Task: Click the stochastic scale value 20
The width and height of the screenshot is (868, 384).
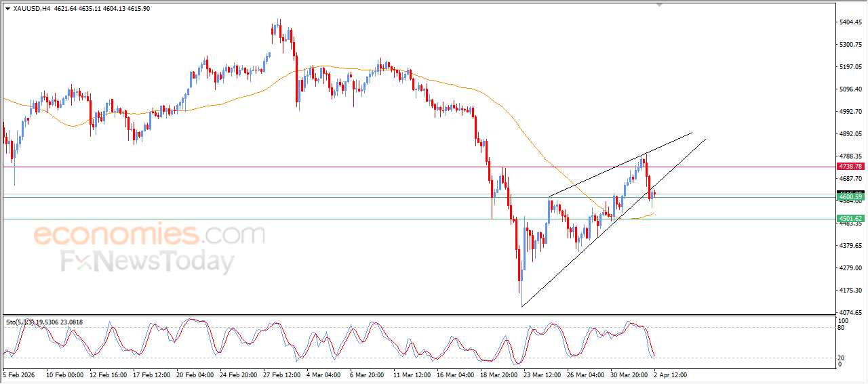Action: coord(842,358)
